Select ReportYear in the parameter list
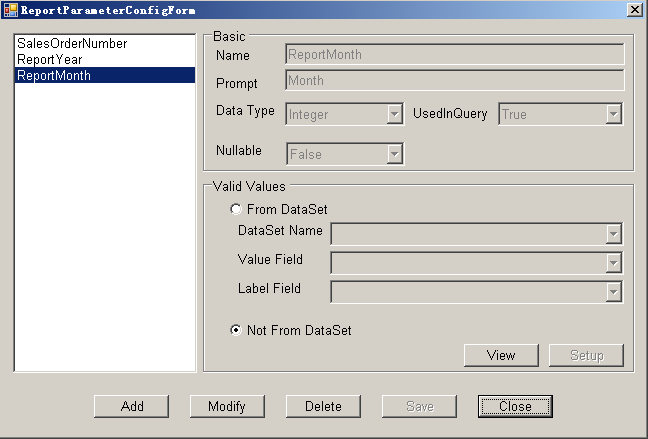This screenshot has width=648, height=439. [49, 60]
